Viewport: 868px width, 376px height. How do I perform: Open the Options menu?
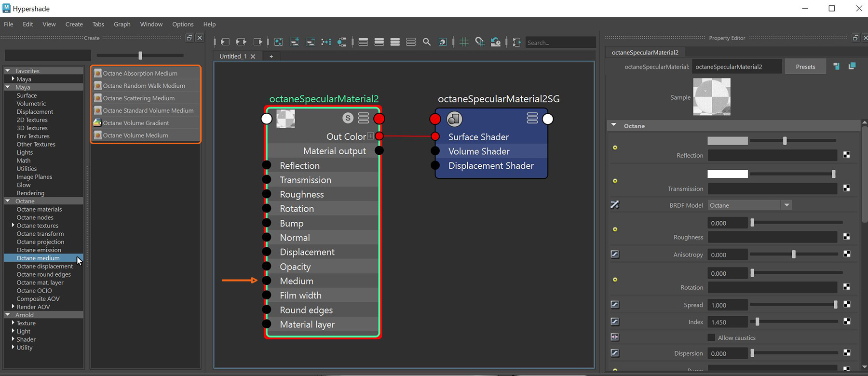coord(183,24)
